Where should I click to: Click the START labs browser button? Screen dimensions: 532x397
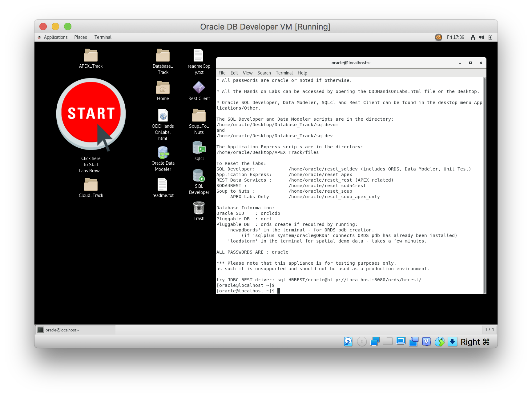[91, 114]
